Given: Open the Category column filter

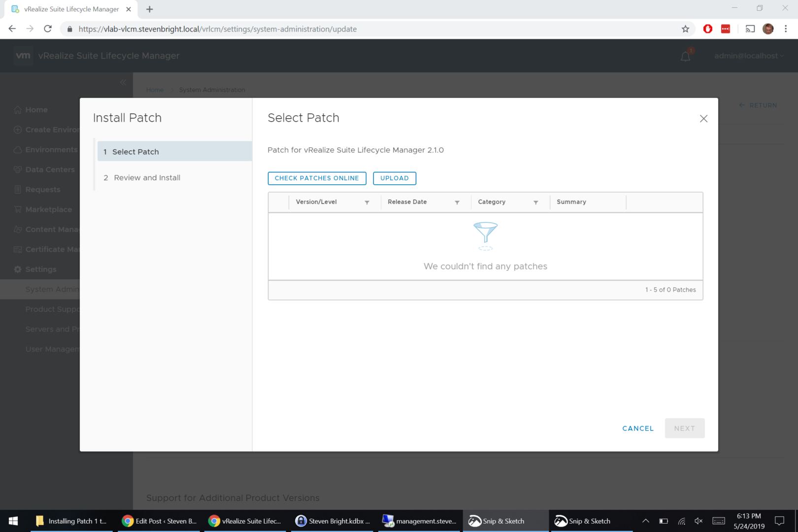Looking at the screenshot, I should tap(536, 202).
